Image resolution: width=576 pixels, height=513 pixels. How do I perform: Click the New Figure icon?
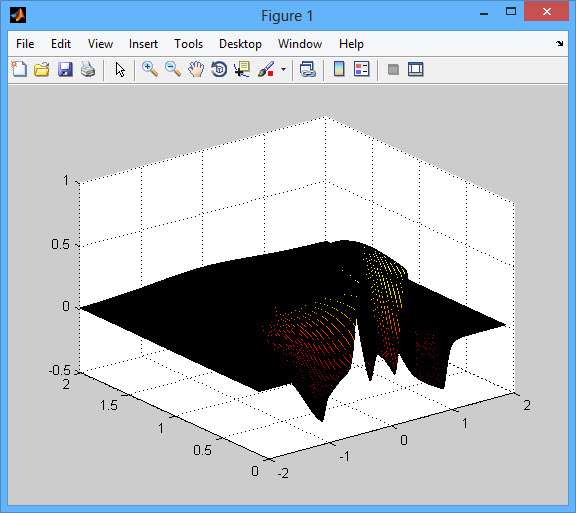(x=19, y=69)
